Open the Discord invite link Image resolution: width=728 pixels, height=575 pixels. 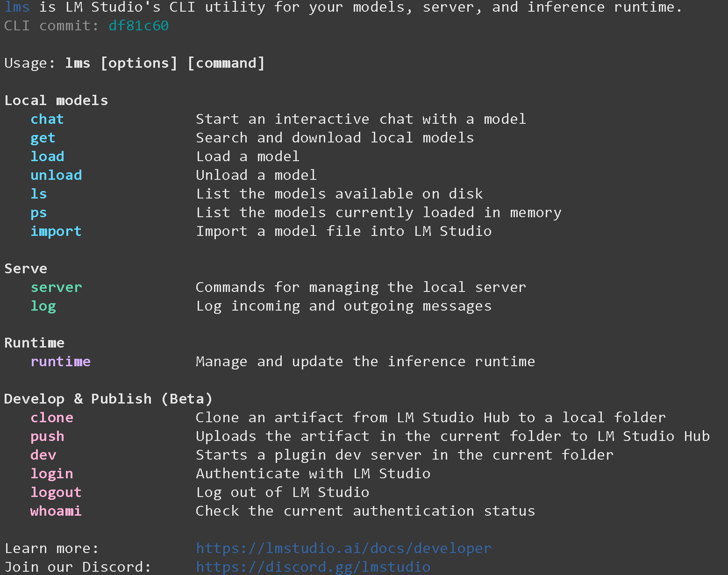click(x=313, y=567)
